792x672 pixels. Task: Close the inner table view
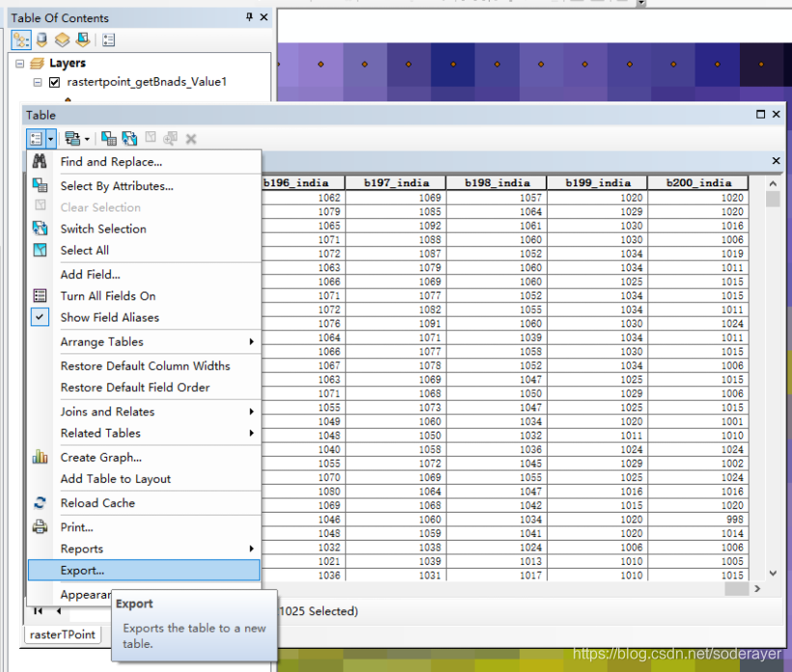(777, 160)
